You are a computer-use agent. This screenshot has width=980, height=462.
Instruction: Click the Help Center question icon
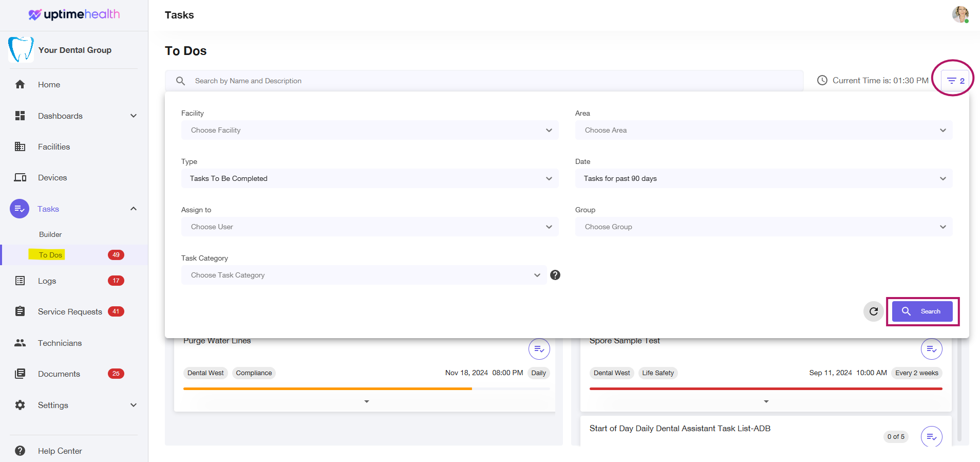tap(20, 451)
